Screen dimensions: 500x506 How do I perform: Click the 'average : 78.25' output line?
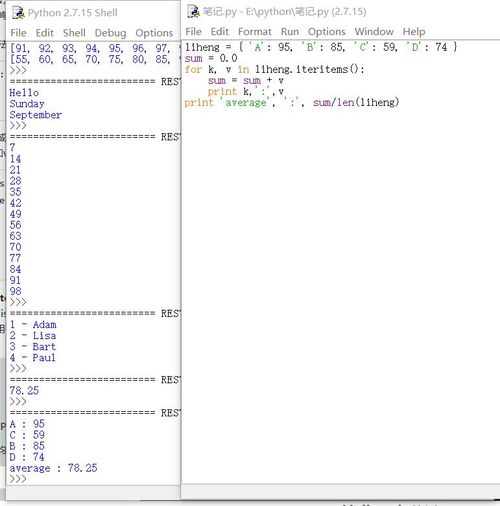[53, 468]
